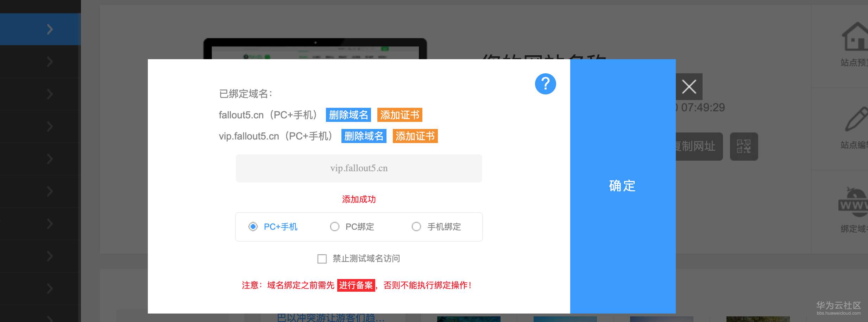Expand the second sidebar section chevron
This screenshot has height=322, width=868.
coord(49,61)
